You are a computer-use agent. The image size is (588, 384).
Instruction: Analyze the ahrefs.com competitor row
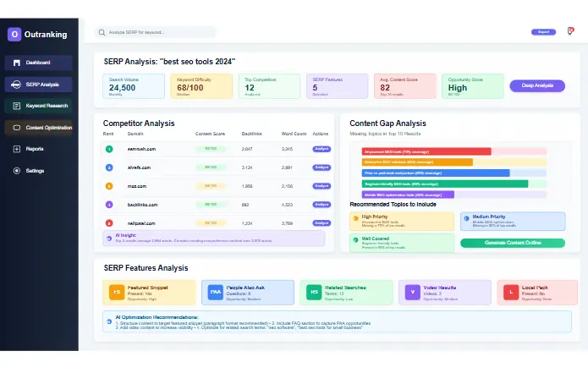click(x=321, y=167)
